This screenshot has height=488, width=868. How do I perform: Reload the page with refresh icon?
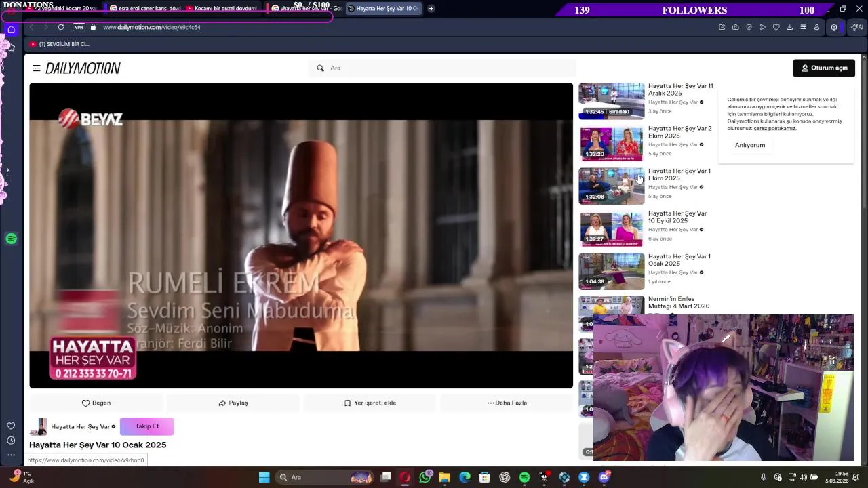pos(61,27)
